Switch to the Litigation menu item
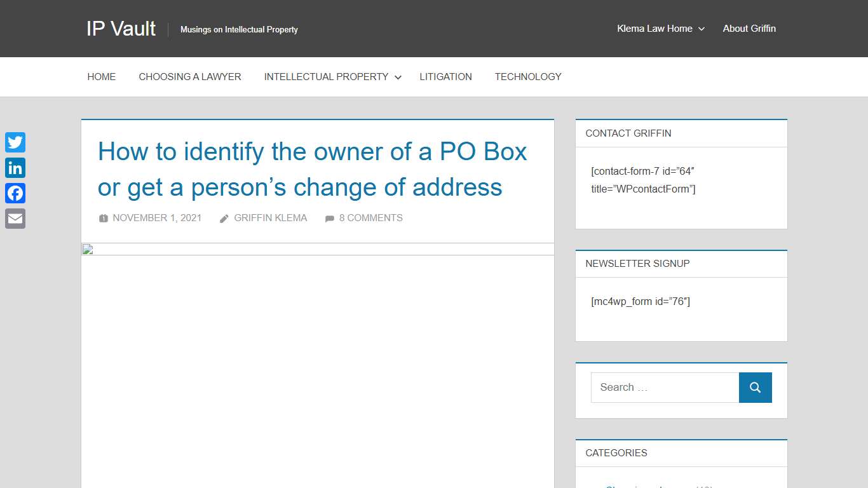Viewport: 868px width, 488px height. 445,76
